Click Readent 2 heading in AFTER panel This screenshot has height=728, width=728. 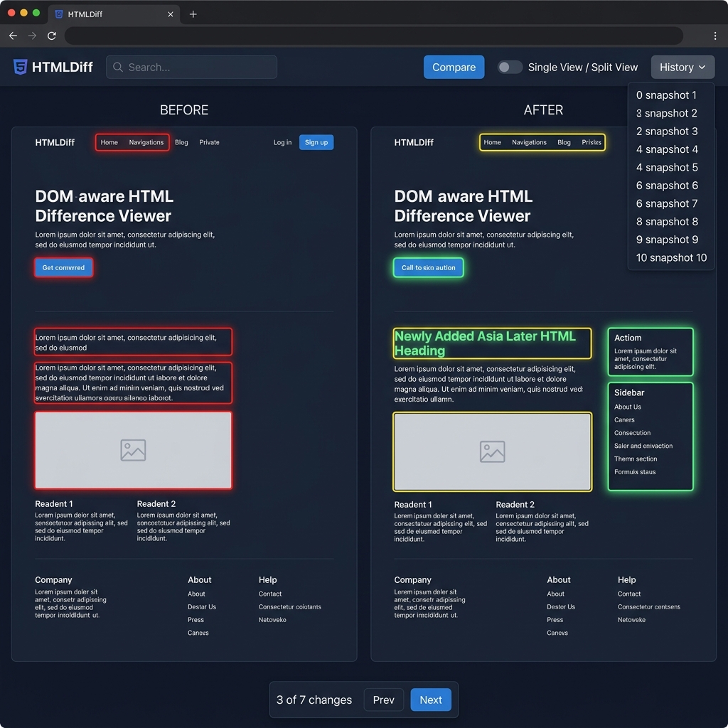pos(515,505)
